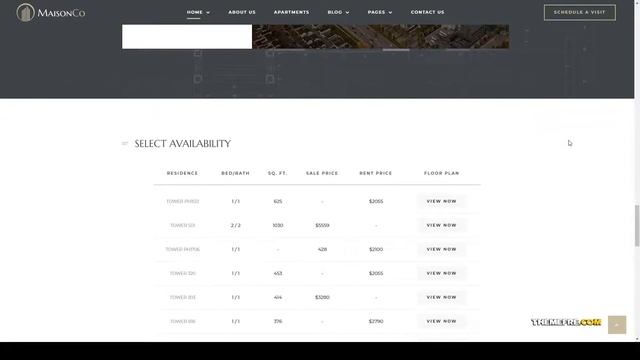Open the Apartments page
The image size is (640, 360).
(291, 12)
